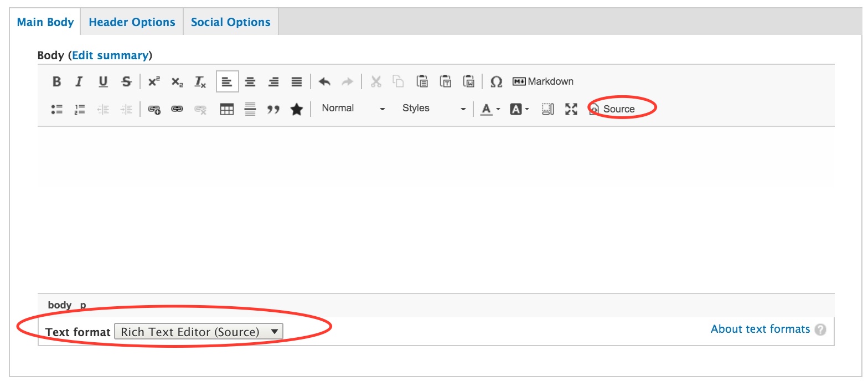Switch to Header Options tab
This screenshot has height=381, width=868.
pos(132,22)
